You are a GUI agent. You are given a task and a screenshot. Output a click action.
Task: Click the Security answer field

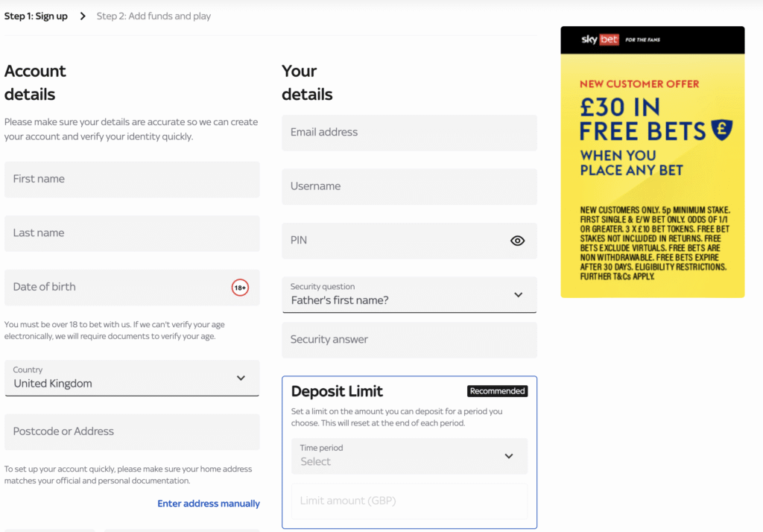(x=409, y=340)
